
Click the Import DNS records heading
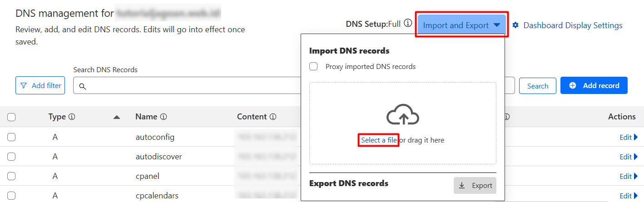tap(349, 51)
